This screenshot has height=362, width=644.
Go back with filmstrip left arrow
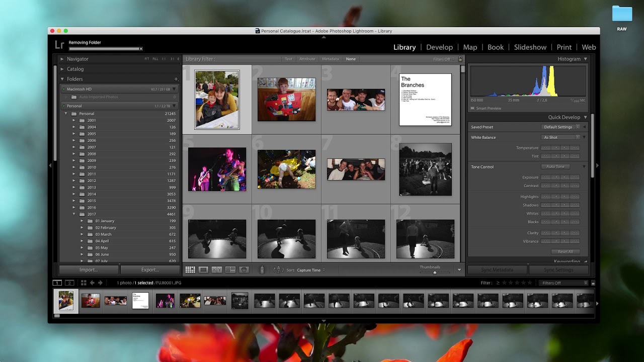click(x=92, y=283)
